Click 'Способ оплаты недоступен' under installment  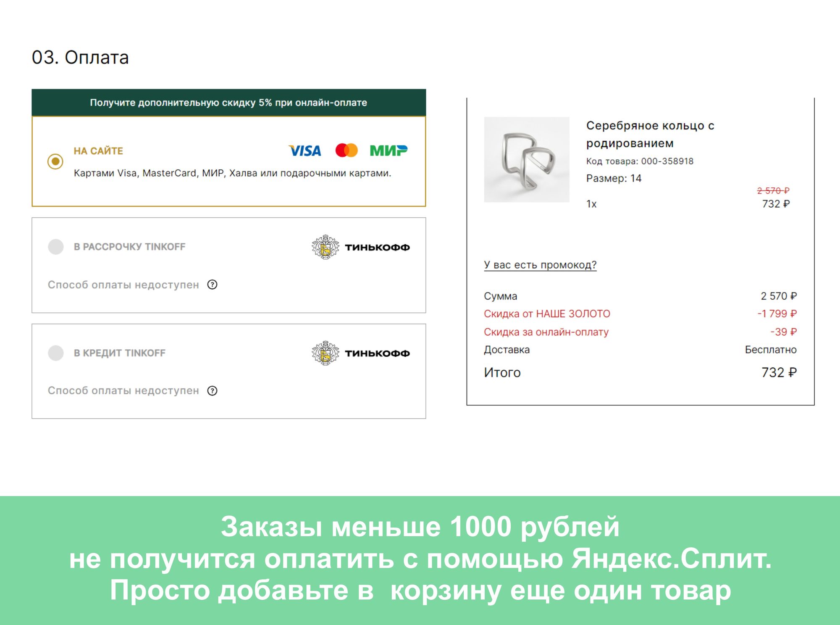pos(123,285)
